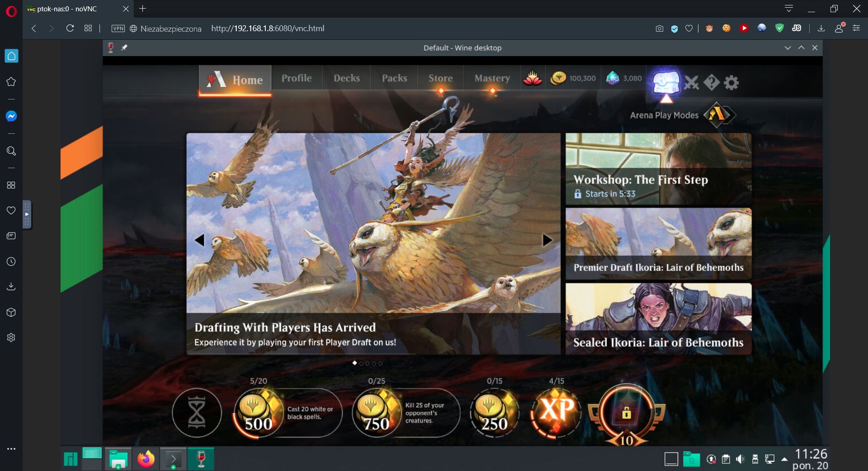Reload the noVNC page
The height and width of the screenshot is (471, 868).
70,28
